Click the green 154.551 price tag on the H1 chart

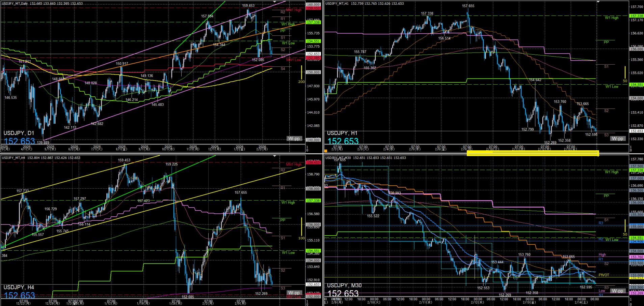pyautogui.click(x=637, y=85)
